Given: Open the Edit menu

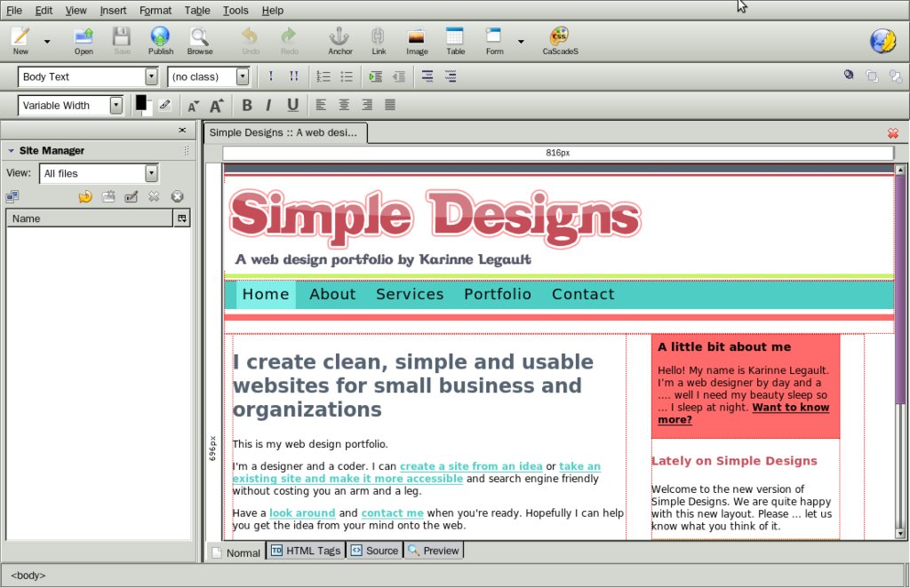Looking at the screenshot, I should 44,11.
